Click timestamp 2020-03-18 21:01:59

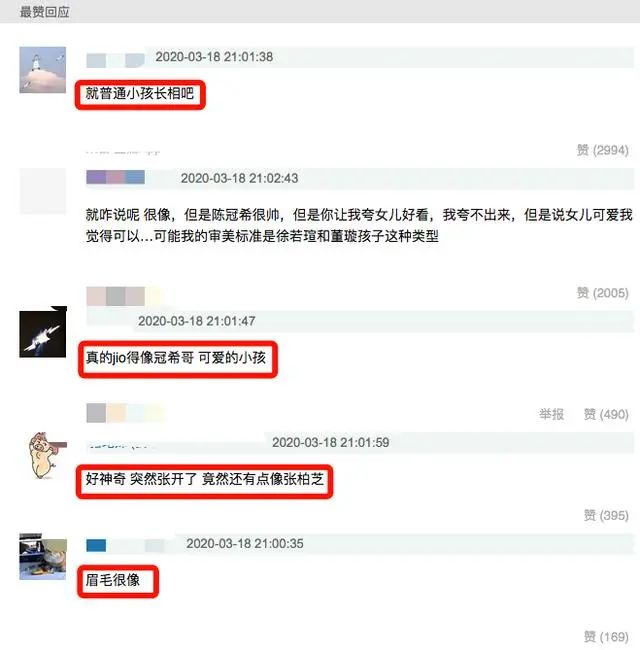point(330,442)
